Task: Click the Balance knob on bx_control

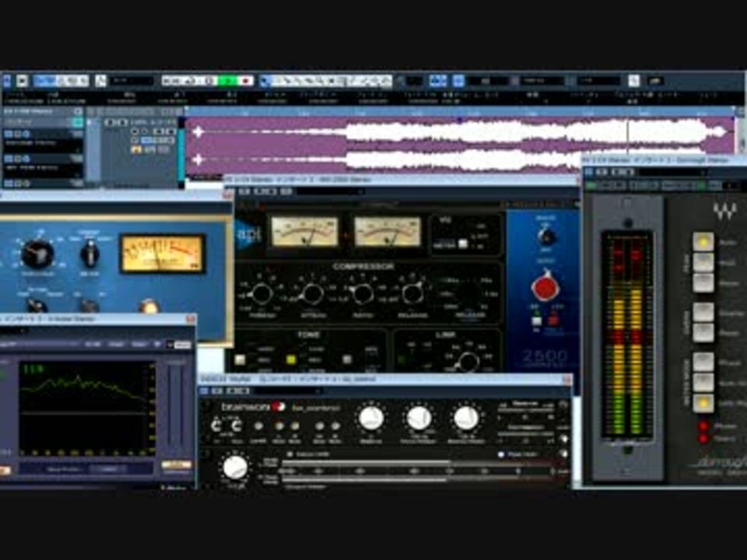Action: 370,418
